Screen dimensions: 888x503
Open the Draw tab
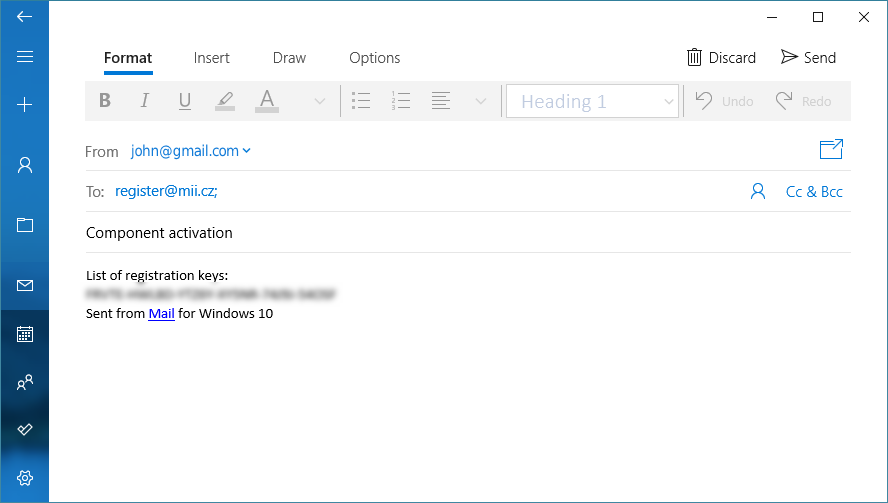pos(289,58)
